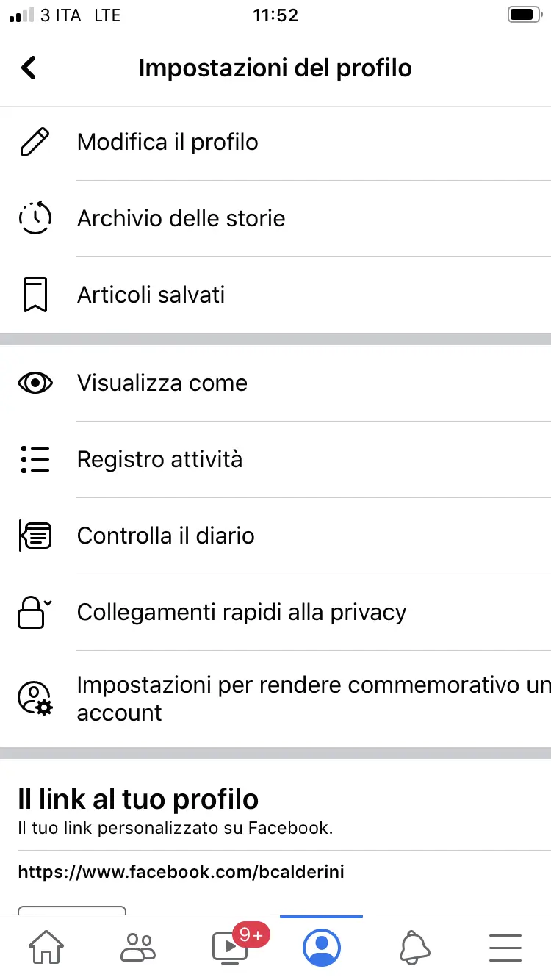Open Friends tab in bottom bar

(x=137, y=947)
